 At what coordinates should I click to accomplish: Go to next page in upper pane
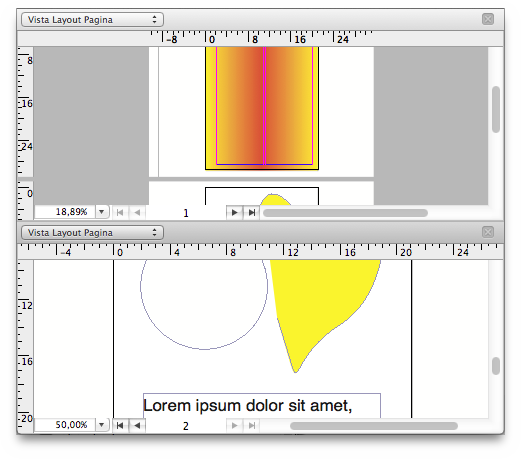(x=234, y=212)
